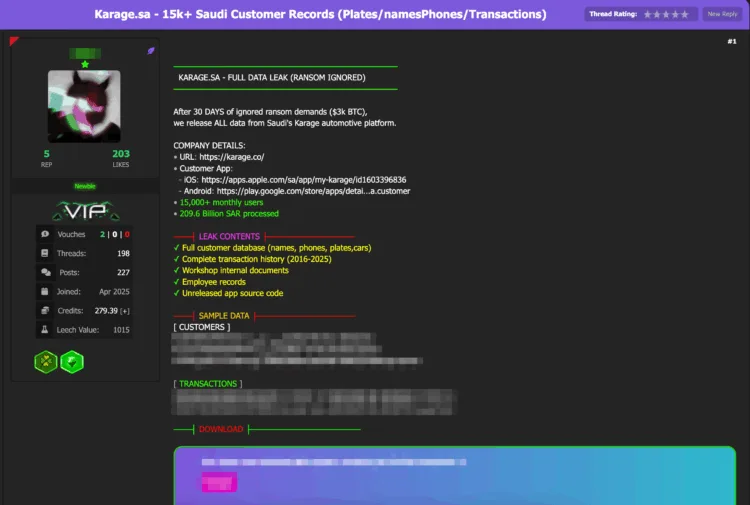Click the Threads count 198
Image resolution: width=750 pixels, height=505 pixels.
pos(123,253)
